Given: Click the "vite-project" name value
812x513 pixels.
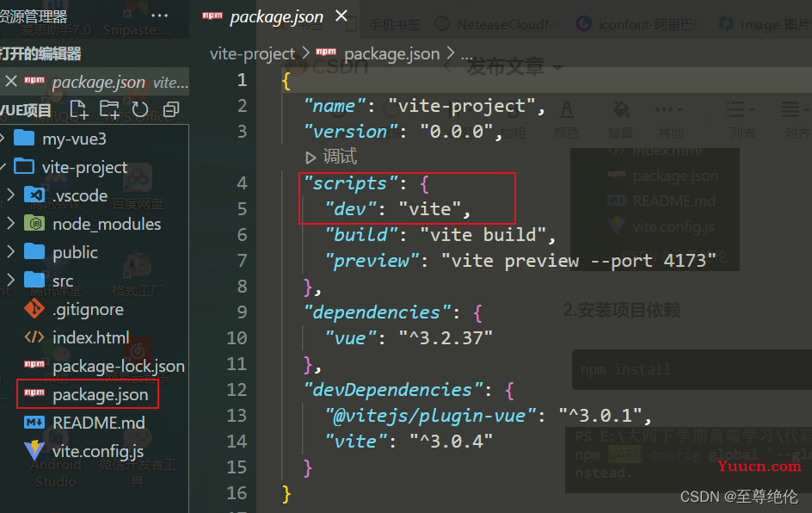Looking at the screenshot, I should [461, 106].
